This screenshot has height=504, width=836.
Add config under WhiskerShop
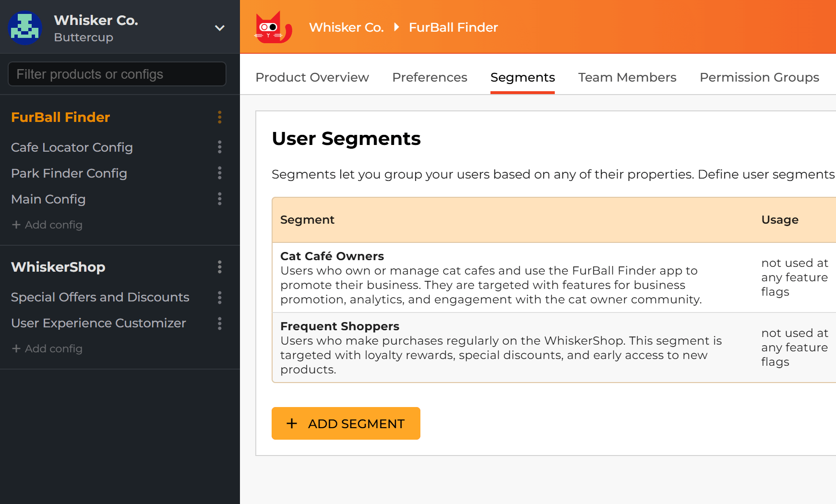47,348
